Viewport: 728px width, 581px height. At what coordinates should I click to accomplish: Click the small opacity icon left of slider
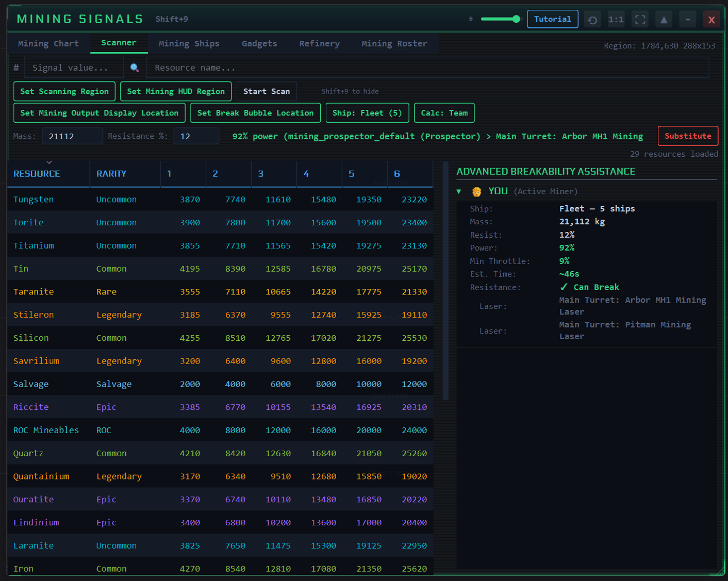[471, 19]
